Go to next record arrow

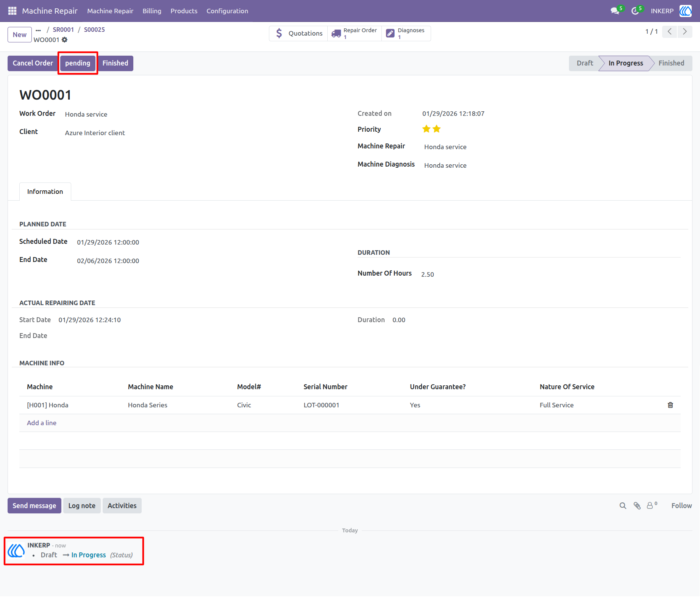click(685, 31)
